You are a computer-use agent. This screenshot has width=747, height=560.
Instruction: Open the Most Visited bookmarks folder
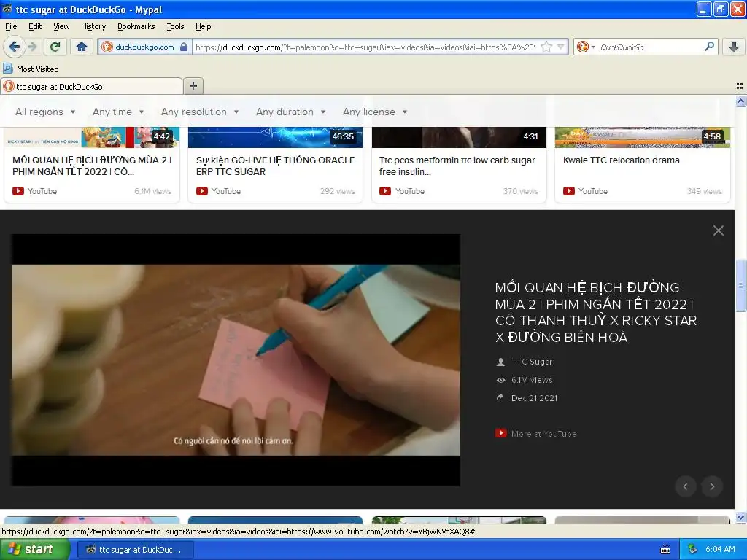click(x=31, y=69)
